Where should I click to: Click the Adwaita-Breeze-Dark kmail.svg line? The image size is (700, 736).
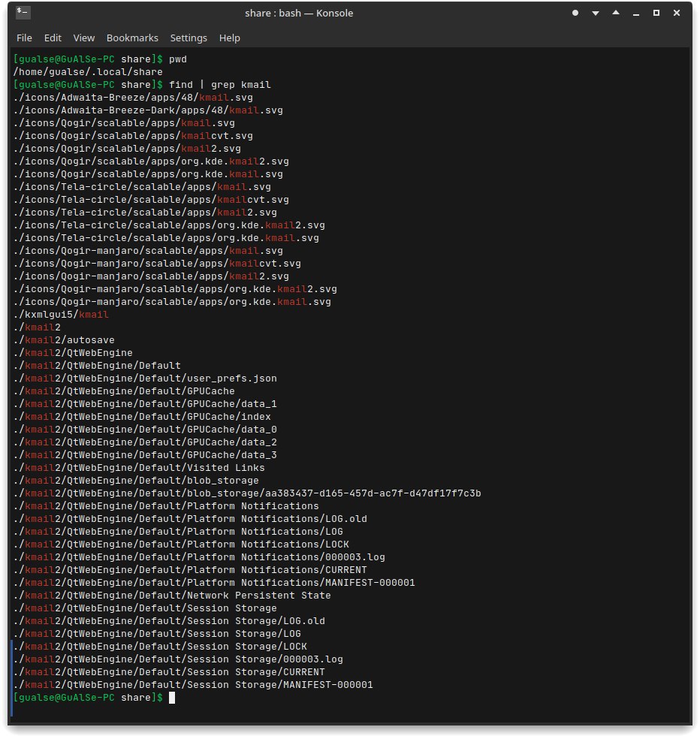coord(149,110)
